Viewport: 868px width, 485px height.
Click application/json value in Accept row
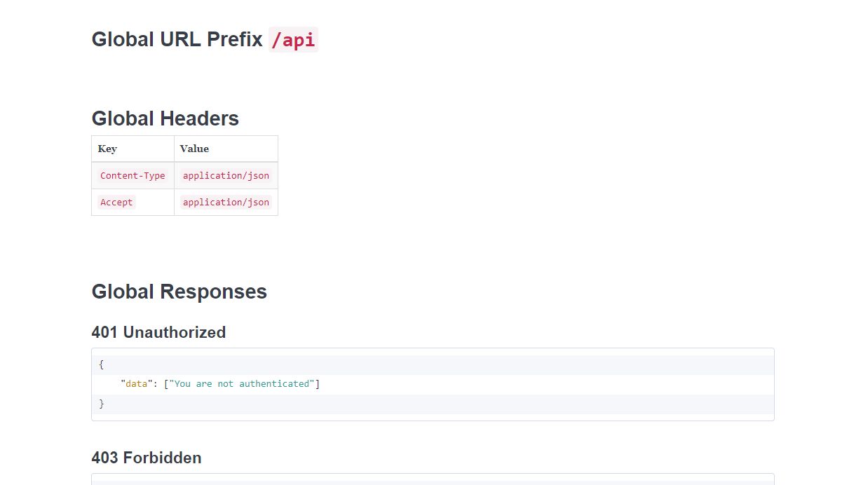(x=226, y=203)
